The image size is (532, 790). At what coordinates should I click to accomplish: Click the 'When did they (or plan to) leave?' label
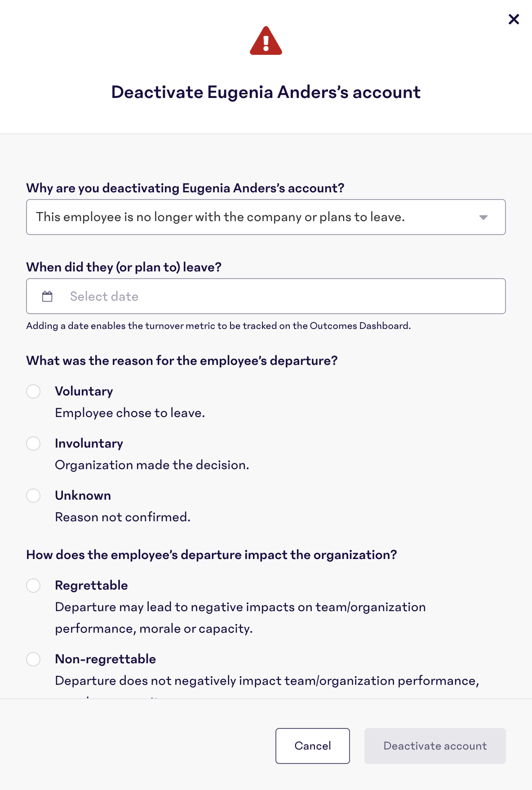click(x=124, y=267)
